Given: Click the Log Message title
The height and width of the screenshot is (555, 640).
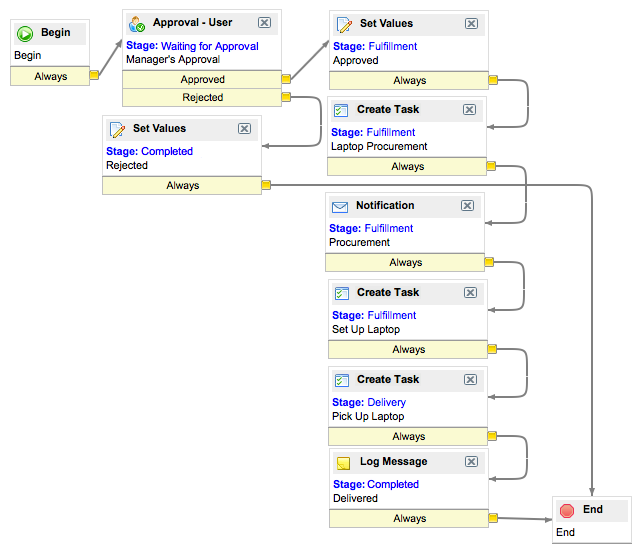Looking at the screenshot, I should coord(393,462).
